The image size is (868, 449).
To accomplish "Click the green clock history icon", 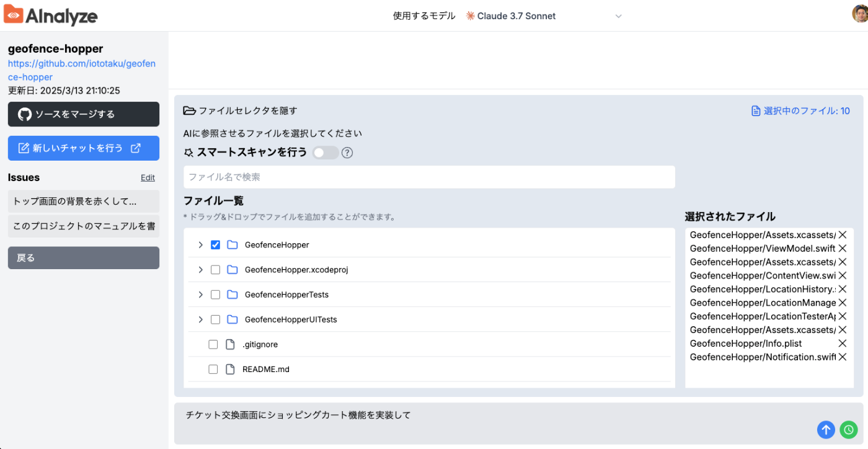I will (x=848, y=429).
